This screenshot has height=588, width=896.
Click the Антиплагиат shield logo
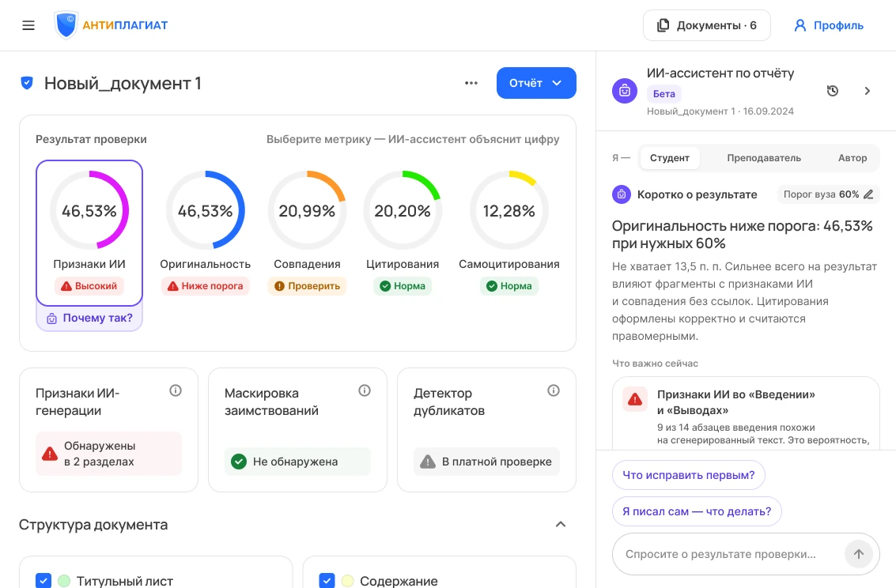tap(66, 25)
